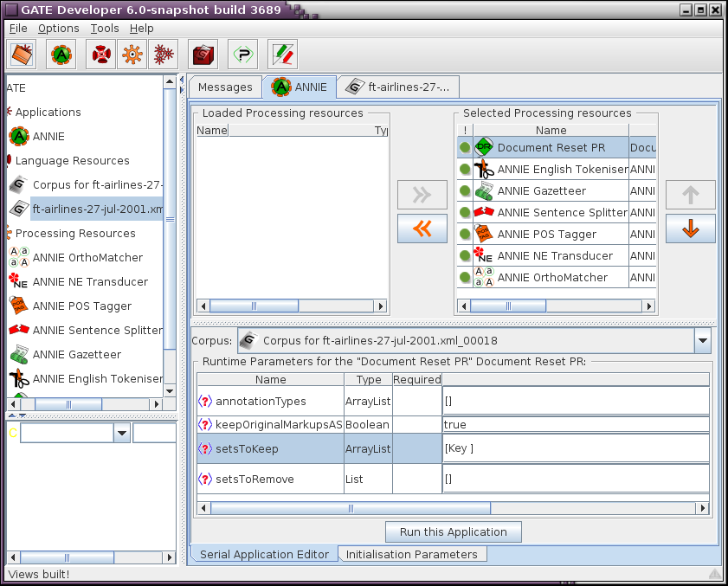
Task: Move selected resource down with orange arrow
Action: 691,229
